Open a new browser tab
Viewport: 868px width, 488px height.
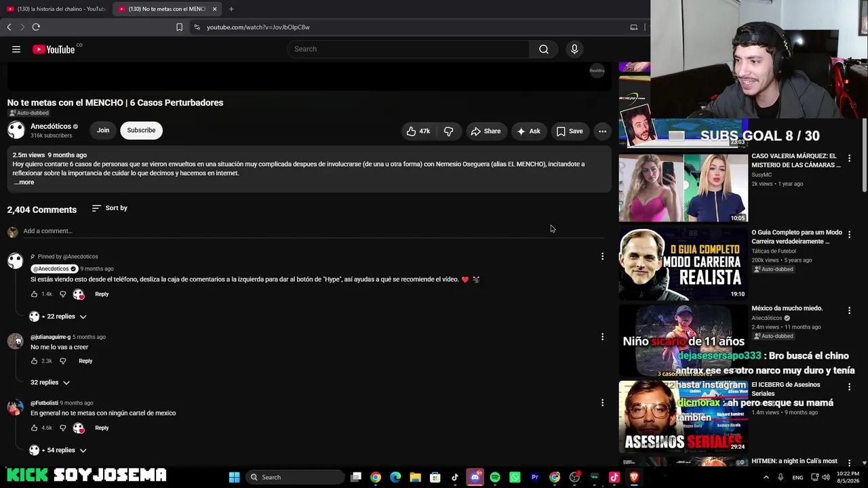point(231,9)
